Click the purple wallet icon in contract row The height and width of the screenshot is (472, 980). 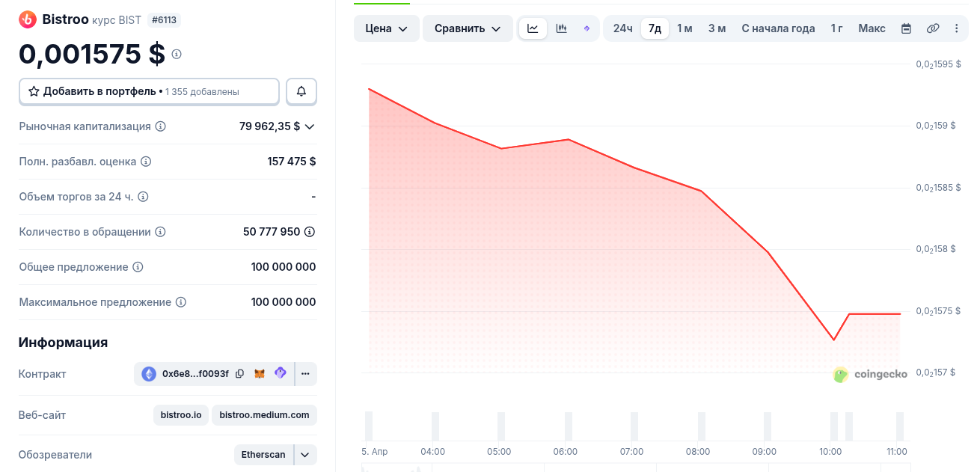point(281,373)
